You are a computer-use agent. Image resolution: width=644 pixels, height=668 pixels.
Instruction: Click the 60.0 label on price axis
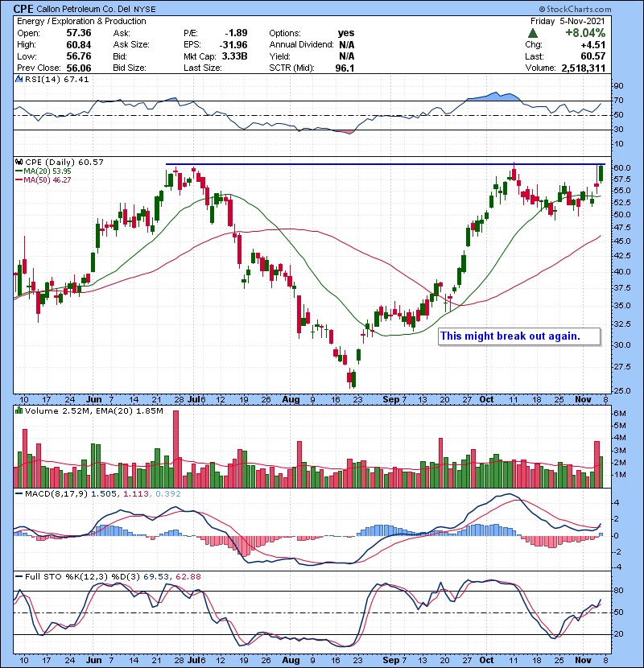coord(622,168)
